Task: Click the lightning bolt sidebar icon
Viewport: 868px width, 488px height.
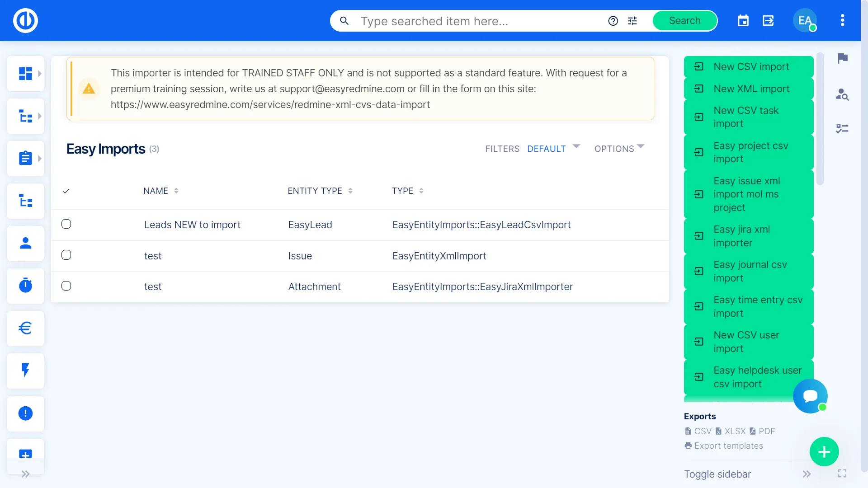Action: (x=25, y=371)
